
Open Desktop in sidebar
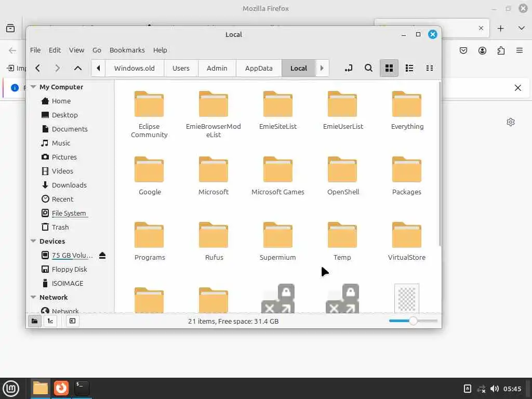click(x=64, y=115)
